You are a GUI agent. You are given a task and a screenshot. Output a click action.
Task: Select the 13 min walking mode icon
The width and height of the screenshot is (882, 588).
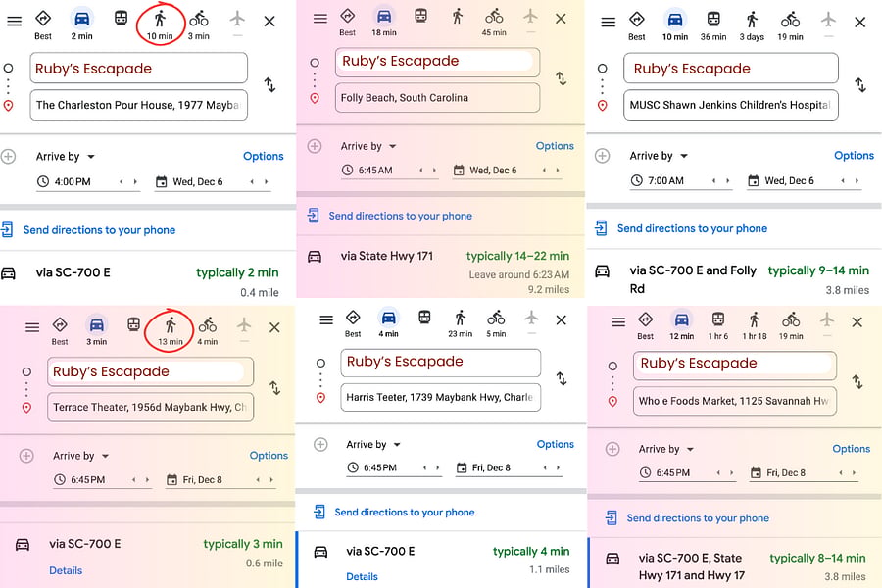171,325
